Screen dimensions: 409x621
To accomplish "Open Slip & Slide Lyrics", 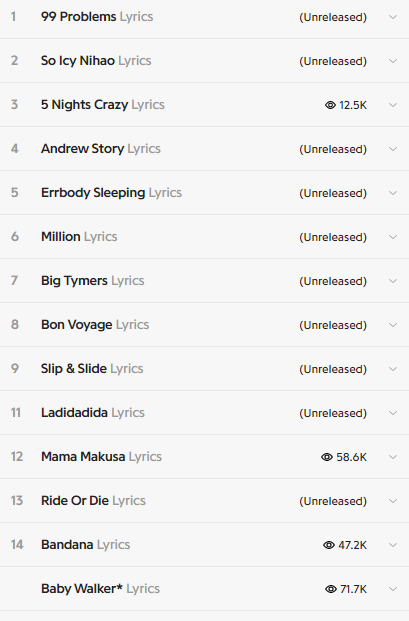I will pyautogui.click(x=92, y=368).
